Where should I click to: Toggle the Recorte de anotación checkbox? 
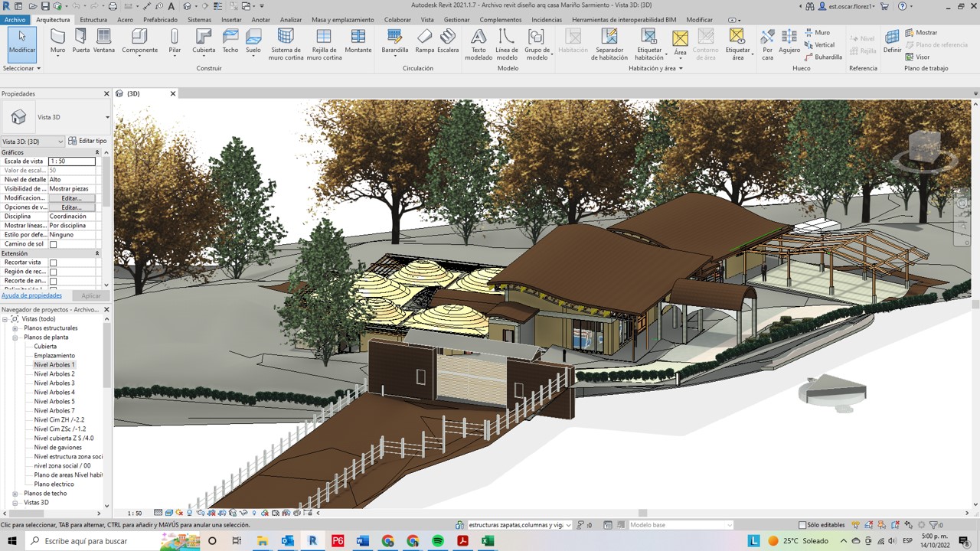pos(53,282)
